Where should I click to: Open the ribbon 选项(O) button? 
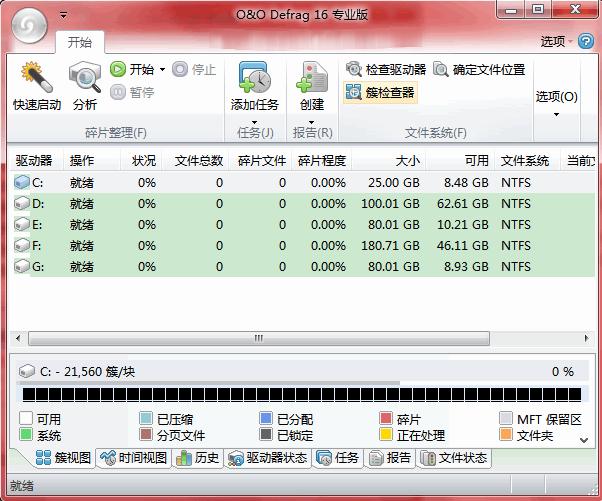pyautogui.click(x=556, y=96)
